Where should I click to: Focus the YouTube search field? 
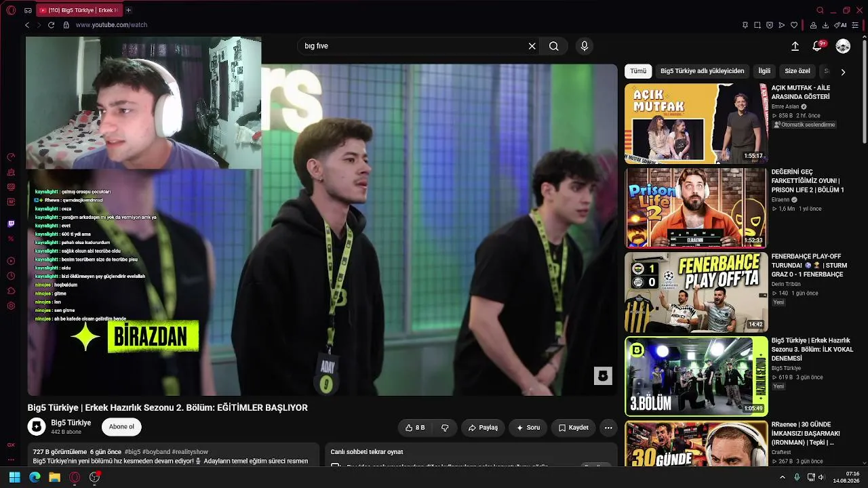click(x=414, y=46)
